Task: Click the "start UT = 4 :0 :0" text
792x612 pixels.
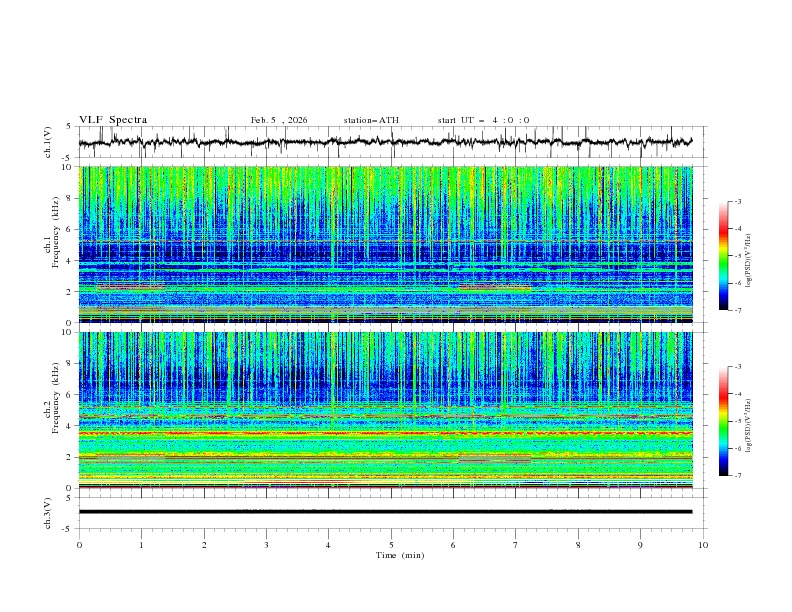Action: (x=483, y=120)
